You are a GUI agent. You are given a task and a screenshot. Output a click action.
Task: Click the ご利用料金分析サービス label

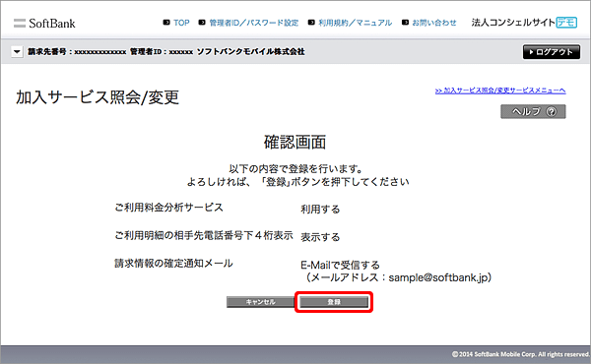coord(168,208)
